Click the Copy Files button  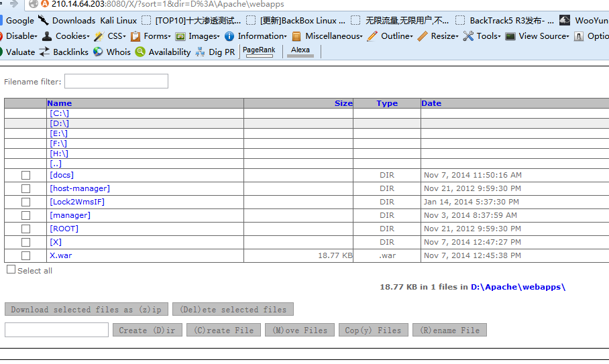coord(373,330)
